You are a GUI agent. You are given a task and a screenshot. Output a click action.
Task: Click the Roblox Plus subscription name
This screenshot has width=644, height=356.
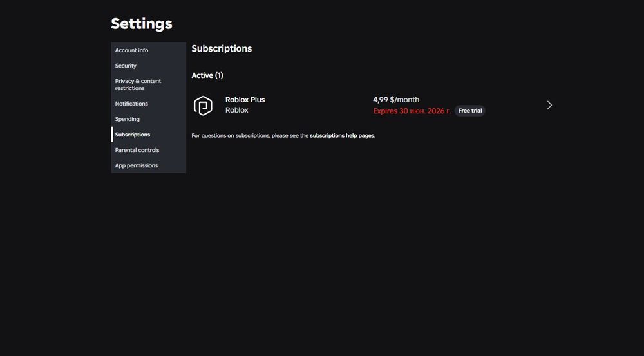click(245, 100)
